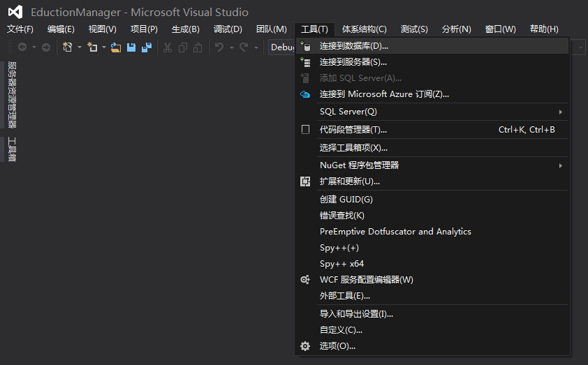
Task: Choose 选择工具箱项(X)... menu entry
Action: coord(432,148)
